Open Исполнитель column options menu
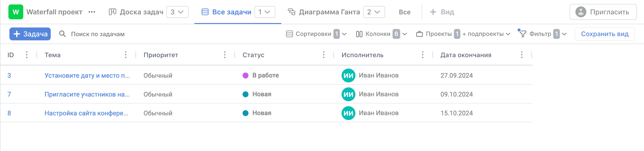 [423, 55]
